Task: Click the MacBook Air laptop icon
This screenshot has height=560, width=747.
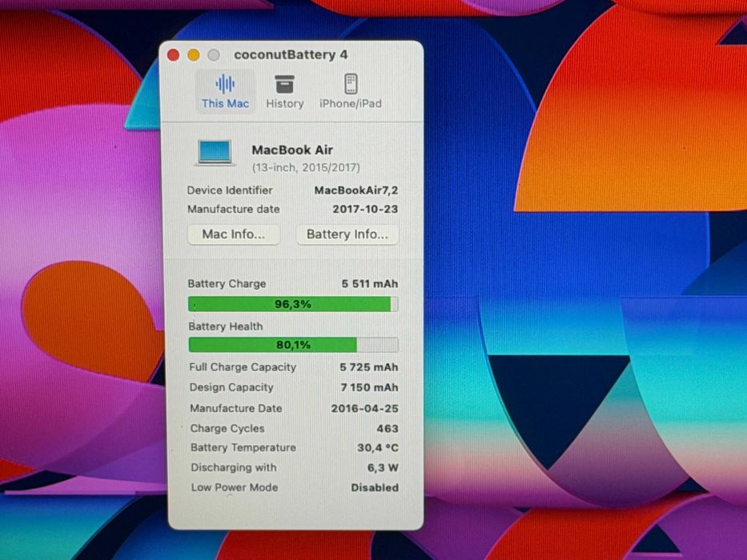Action: 215,153
